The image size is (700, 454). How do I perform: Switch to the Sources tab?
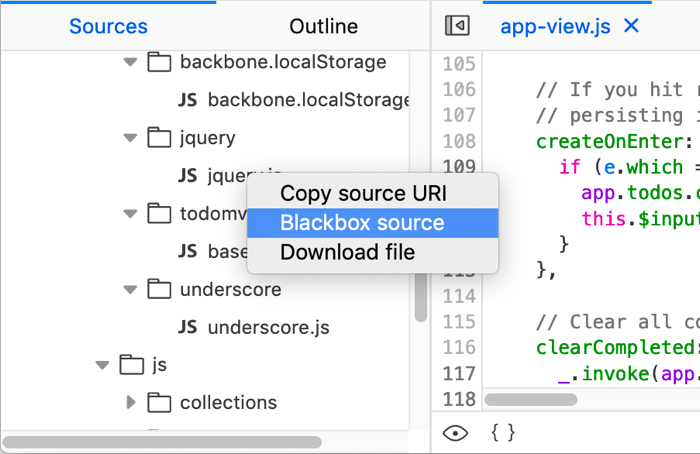[x=108, y=26]
